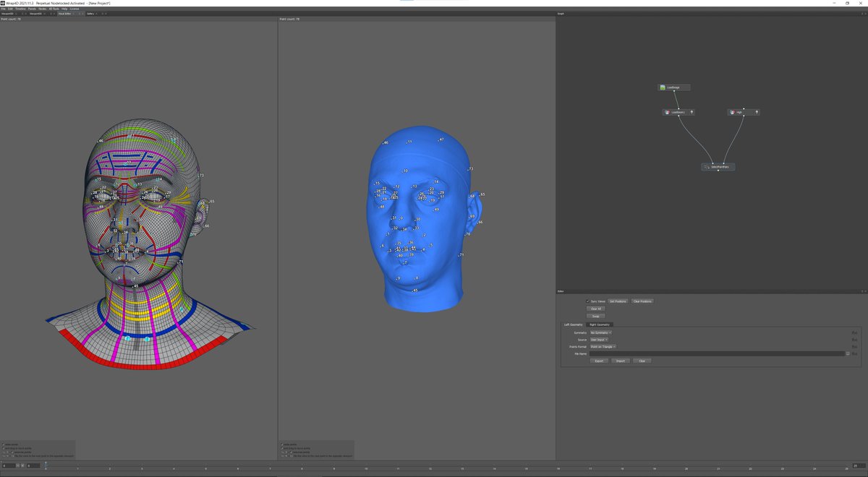Select the SelectPointPairs node

pos(718,167)
